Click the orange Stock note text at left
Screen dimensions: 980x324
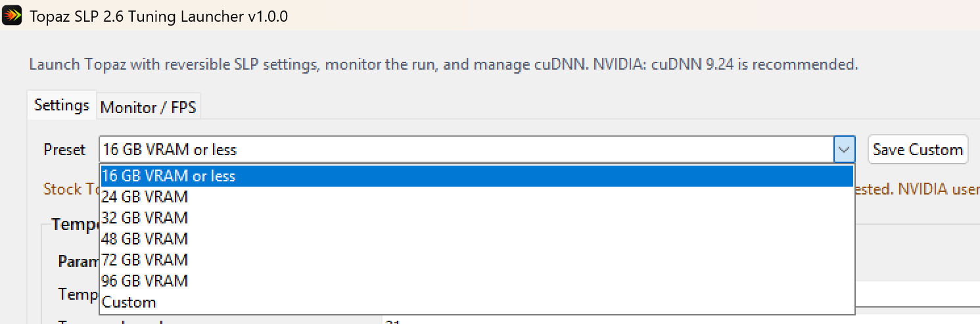coord(71,189)
